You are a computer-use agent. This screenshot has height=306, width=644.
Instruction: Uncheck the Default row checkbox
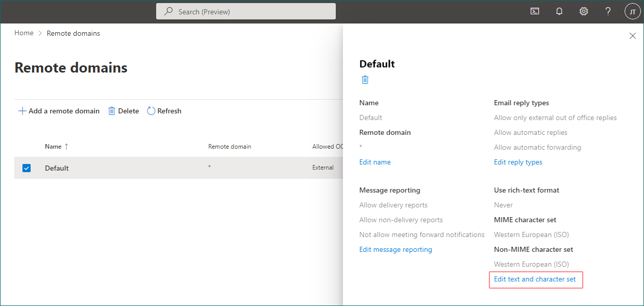(x=27, y=168)
